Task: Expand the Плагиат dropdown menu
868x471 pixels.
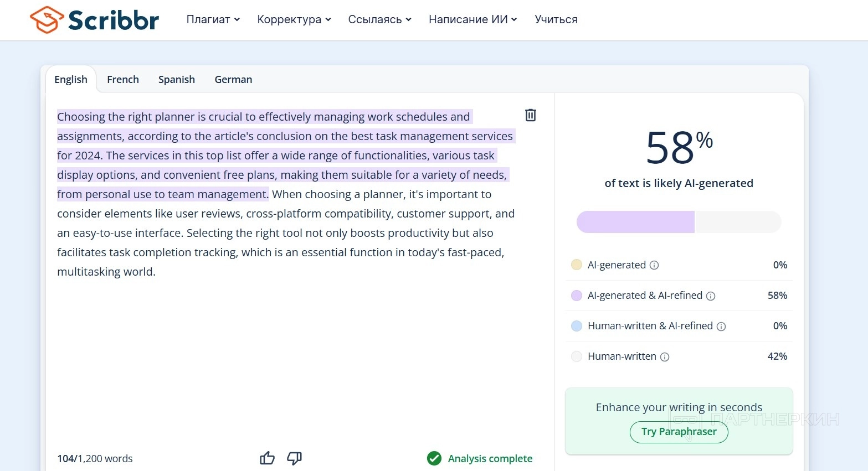Action: [x=213, y=19]
